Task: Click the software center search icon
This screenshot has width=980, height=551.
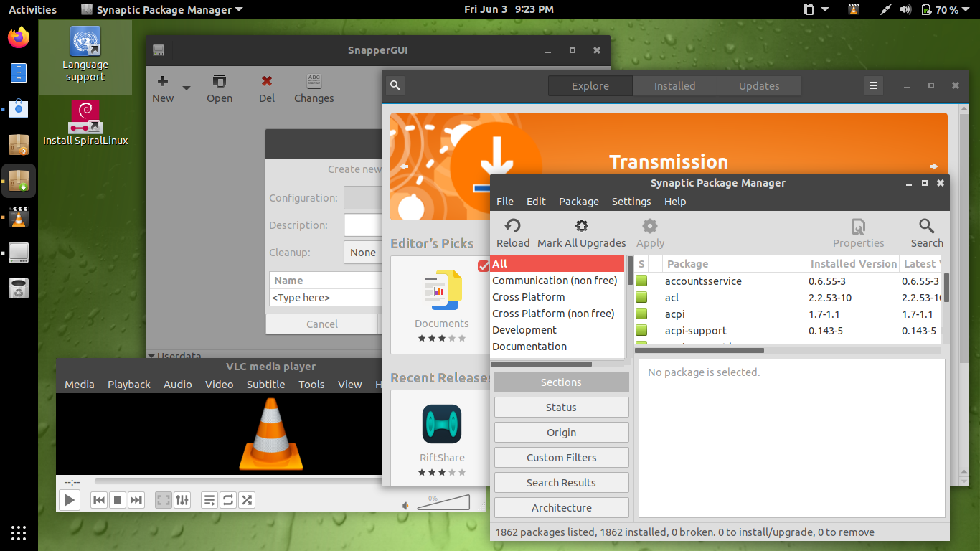Action: coord(395,85)
